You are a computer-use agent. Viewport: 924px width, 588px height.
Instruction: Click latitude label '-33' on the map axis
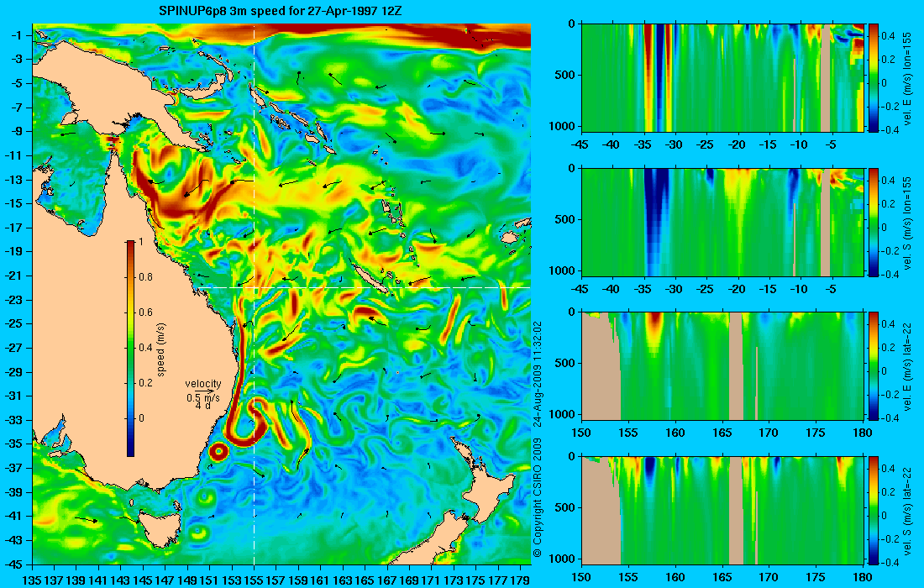(x=15, y=419)
